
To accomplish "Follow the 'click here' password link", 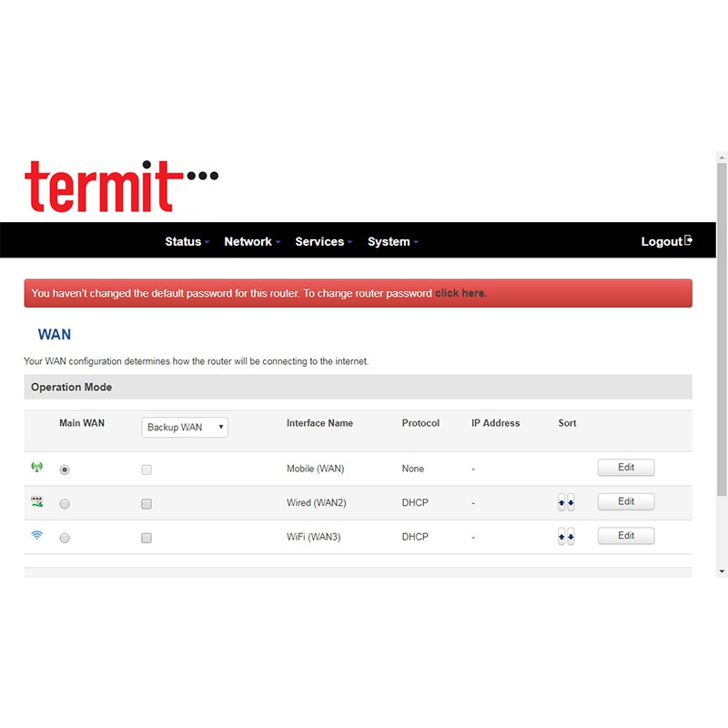I will [460, 294].
